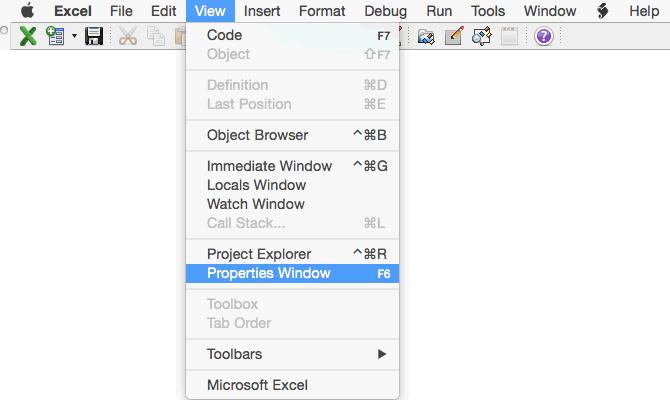Click the disabled Object menu item
Viewport: 670px width, 400px height.
click(293, 54)
